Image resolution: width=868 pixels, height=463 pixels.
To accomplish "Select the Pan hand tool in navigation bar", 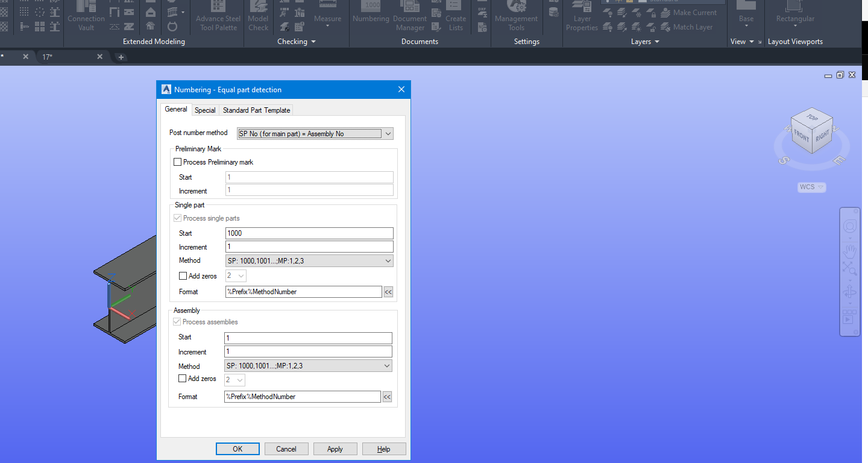I will coord(850,251).
